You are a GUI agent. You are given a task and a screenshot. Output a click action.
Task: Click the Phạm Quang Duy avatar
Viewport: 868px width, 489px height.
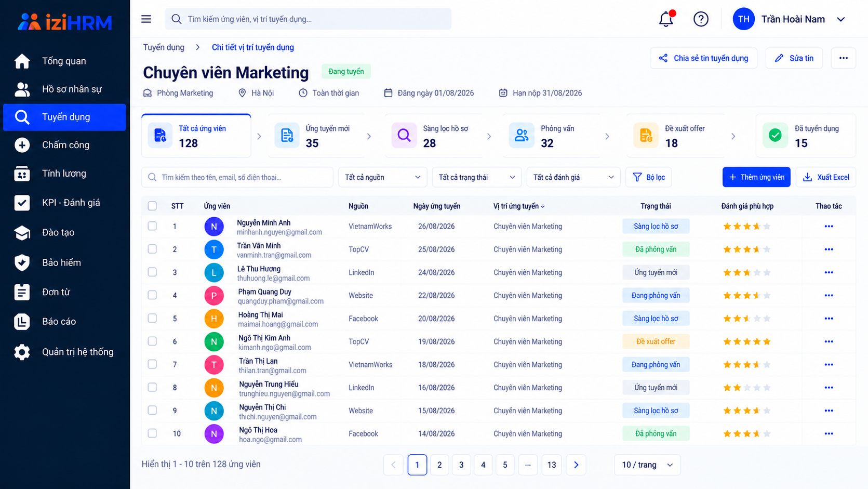click(213, 296)
